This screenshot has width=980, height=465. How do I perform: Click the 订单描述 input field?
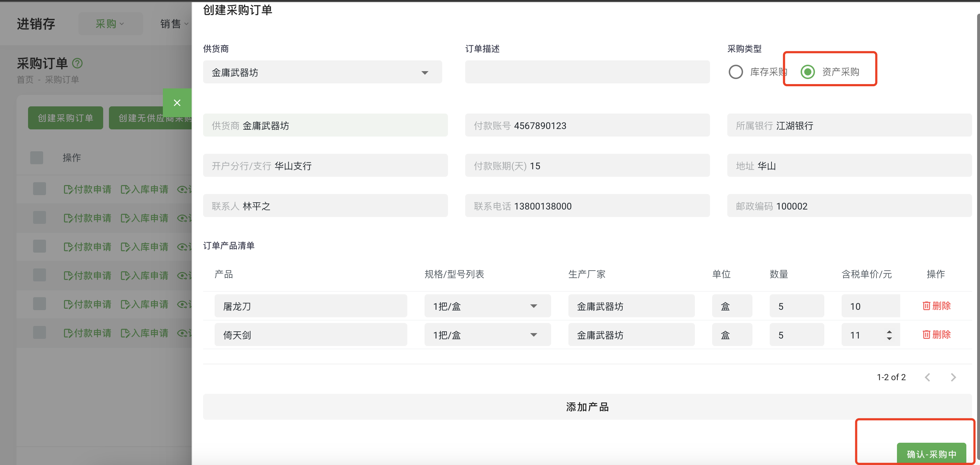coord(587,72)
